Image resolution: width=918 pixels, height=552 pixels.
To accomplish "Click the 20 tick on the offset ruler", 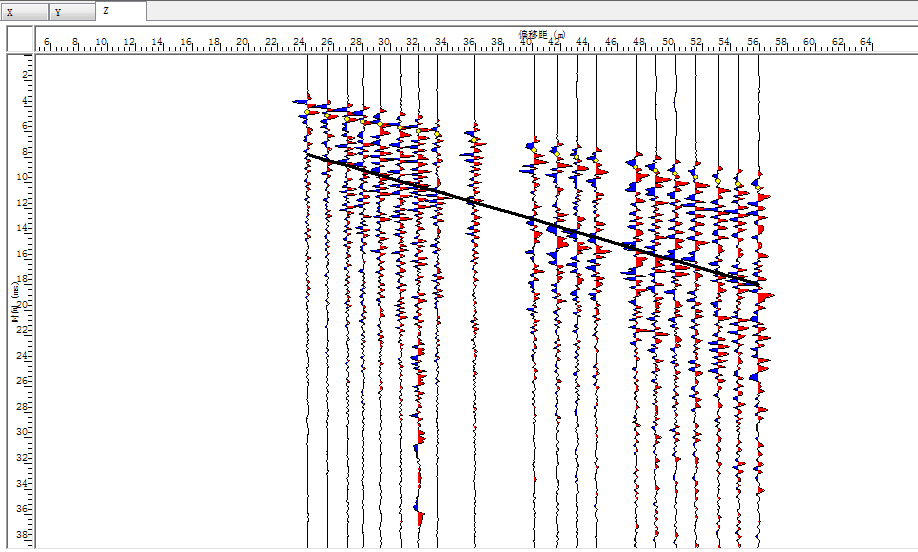I will pos(243,43).
